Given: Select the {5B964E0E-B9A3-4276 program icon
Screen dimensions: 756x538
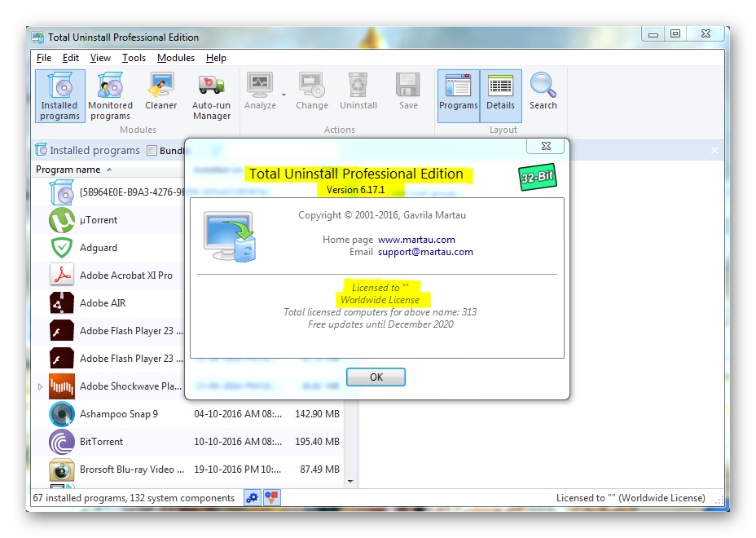Looking at the screenshot, I should (x=62, y=192).
